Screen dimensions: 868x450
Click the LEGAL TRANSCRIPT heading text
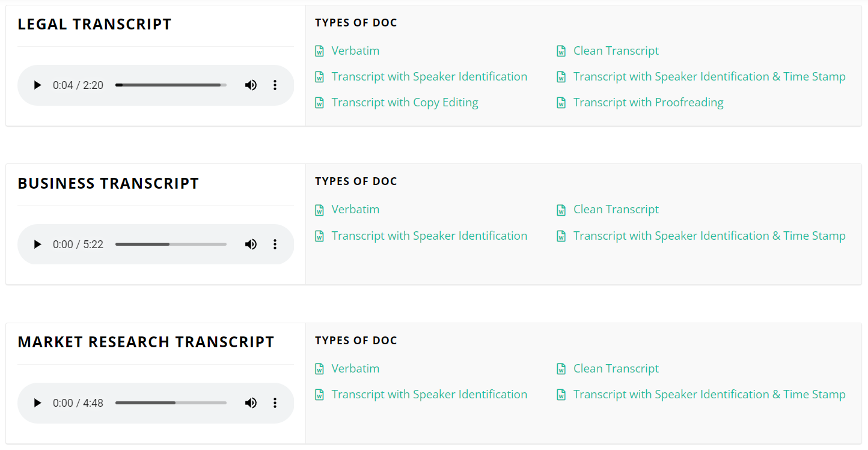[x=94, y=24]
